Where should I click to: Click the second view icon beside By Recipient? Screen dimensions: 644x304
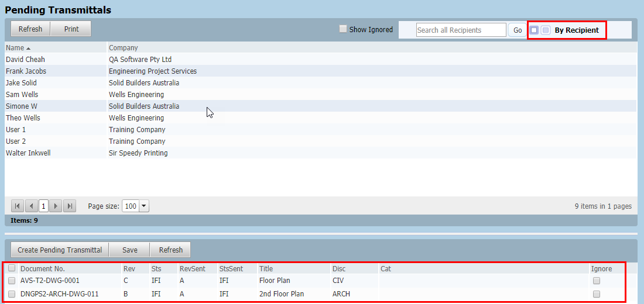pos(546,30)
